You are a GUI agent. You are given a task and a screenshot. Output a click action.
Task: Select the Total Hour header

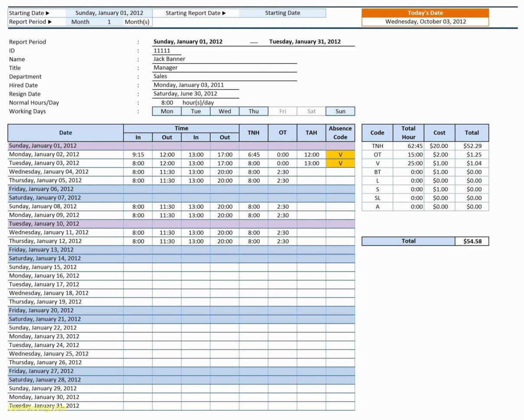coord(408,133)
